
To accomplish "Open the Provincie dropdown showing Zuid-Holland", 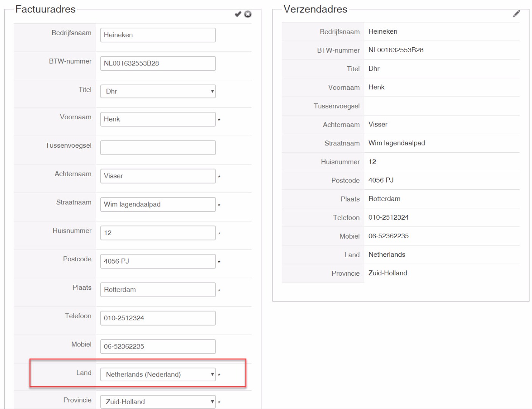I will tap(158, 402).
